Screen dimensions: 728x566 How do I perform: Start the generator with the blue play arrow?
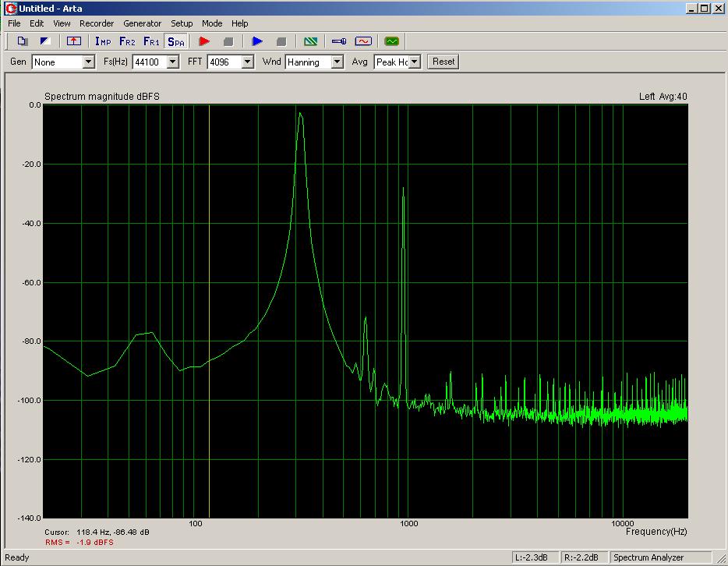point(257,41)
